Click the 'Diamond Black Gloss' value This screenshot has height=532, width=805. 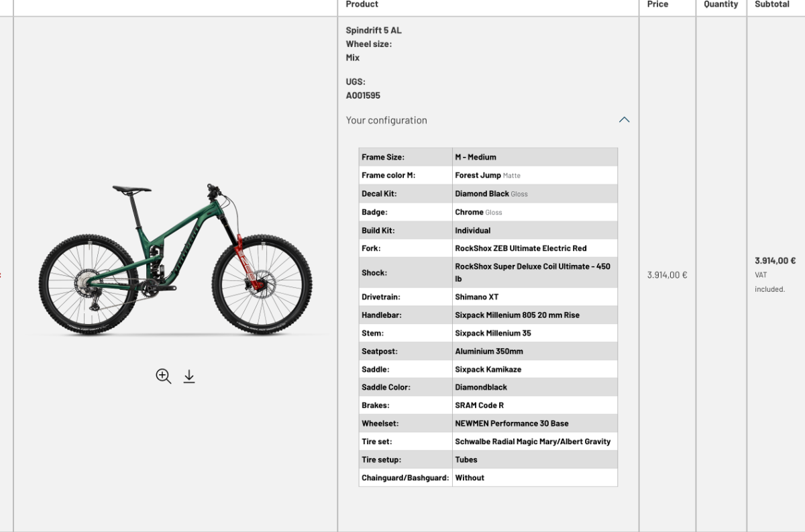click(492, 193)
